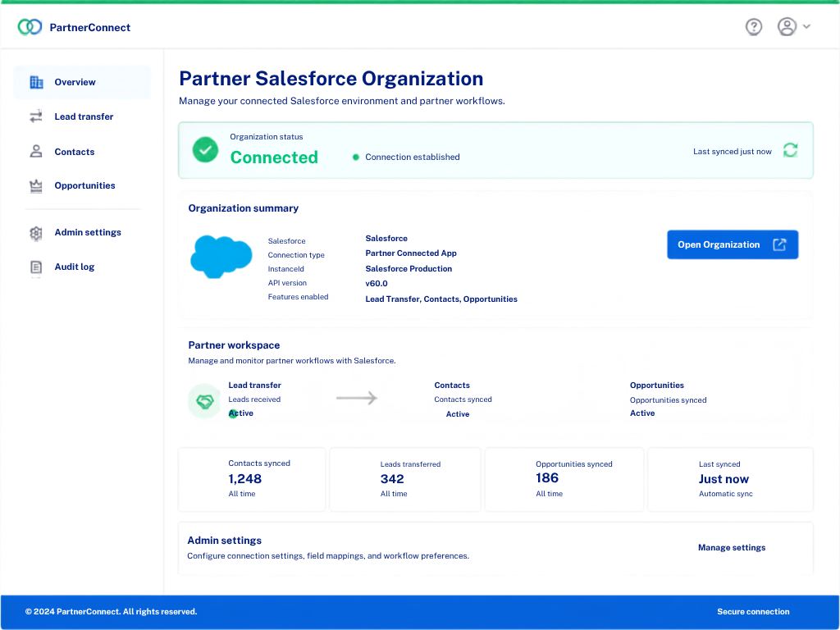Screen dimensions: 840x630
Task: Click the Lead transfer handshake icon
Action: [x=204, y=400]
